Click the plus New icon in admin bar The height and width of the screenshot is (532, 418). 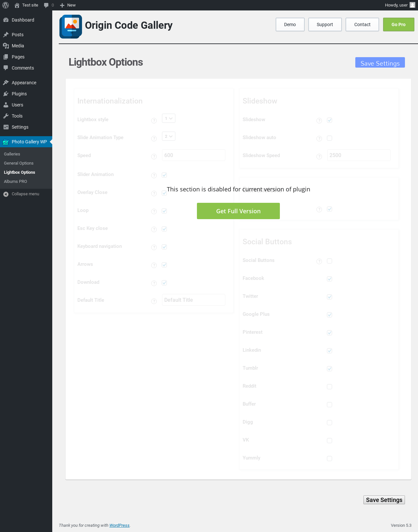(62, 5)
